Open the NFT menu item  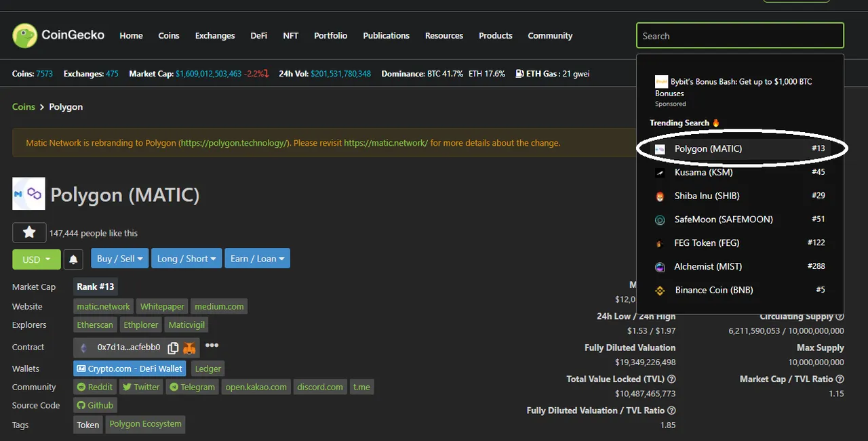coord(290,35)
